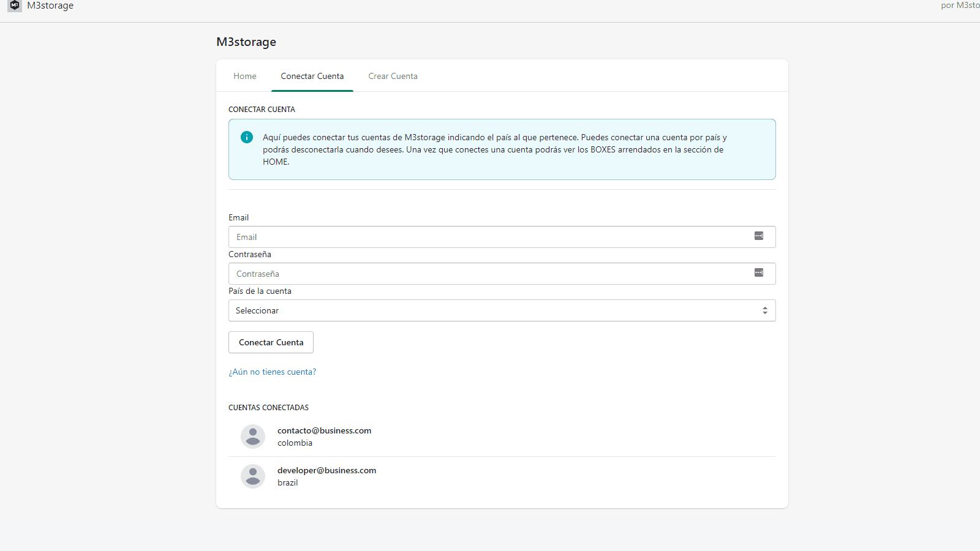980x551 pixels.
Task: Click into the Contraseña input field
Action: (x=490, y=274)
